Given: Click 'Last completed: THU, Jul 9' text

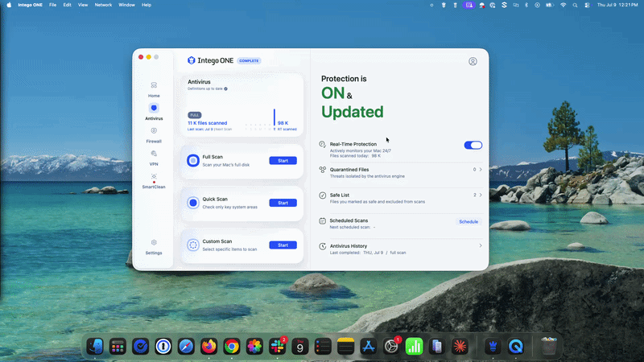Looking at the screenshot, I should click(357, 253).
